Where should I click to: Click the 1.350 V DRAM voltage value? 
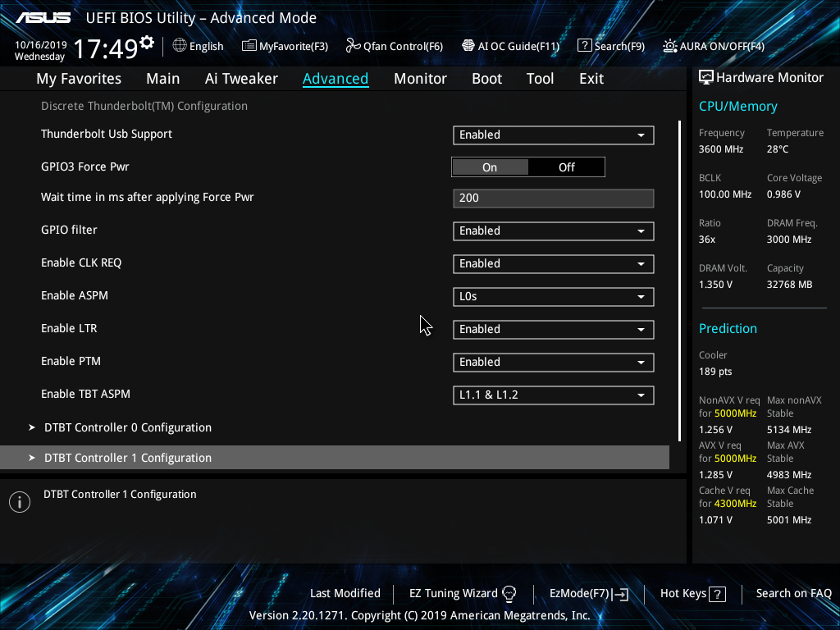click(714, 285)
